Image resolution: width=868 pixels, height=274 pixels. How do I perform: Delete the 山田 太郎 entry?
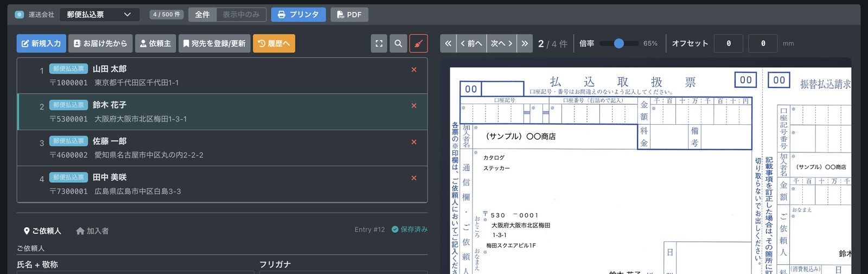[x=414, y=69]
